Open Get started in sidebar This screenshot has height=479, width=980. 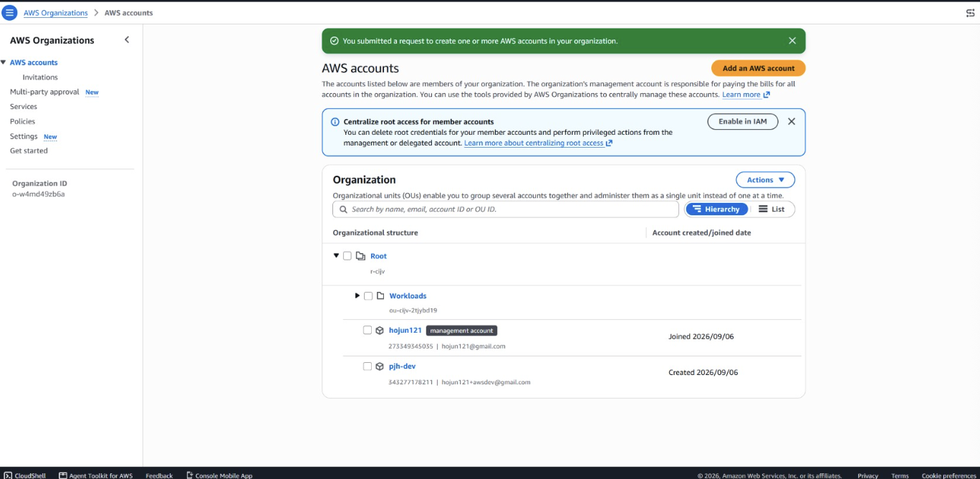(29, 151)
